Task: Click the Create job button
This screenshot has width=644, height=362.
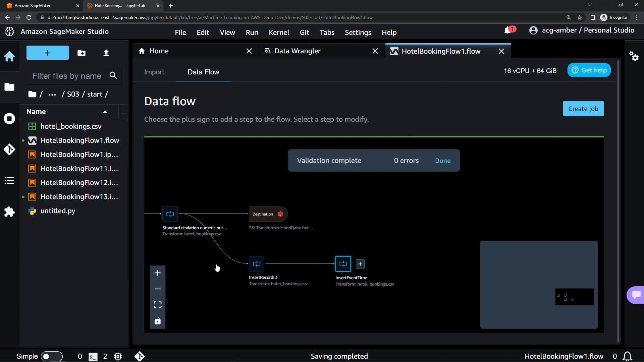Action: point(583,109)
